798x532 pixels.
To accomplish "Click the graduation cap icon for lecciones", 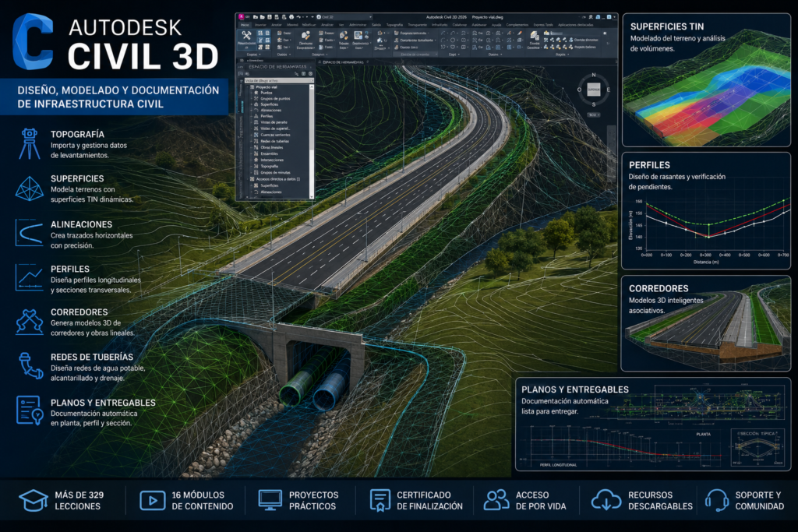I will coord(33,501).
